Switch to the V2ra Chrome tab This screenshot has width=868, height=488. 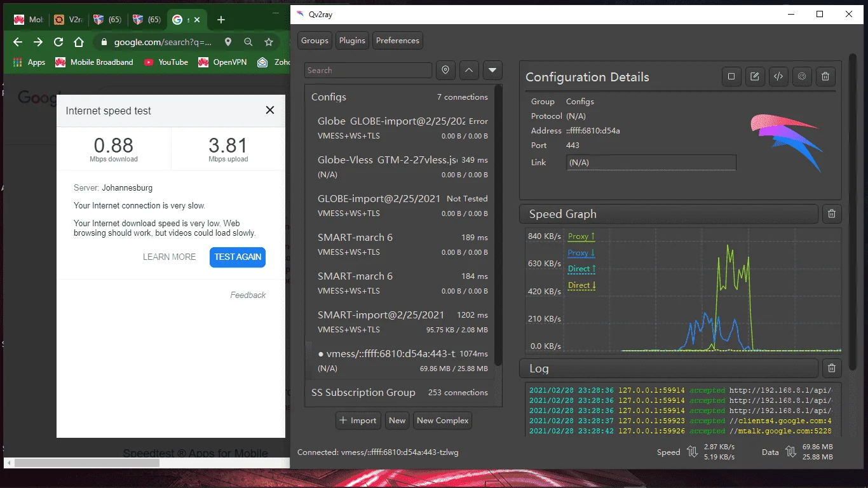(x=68, y=20)
